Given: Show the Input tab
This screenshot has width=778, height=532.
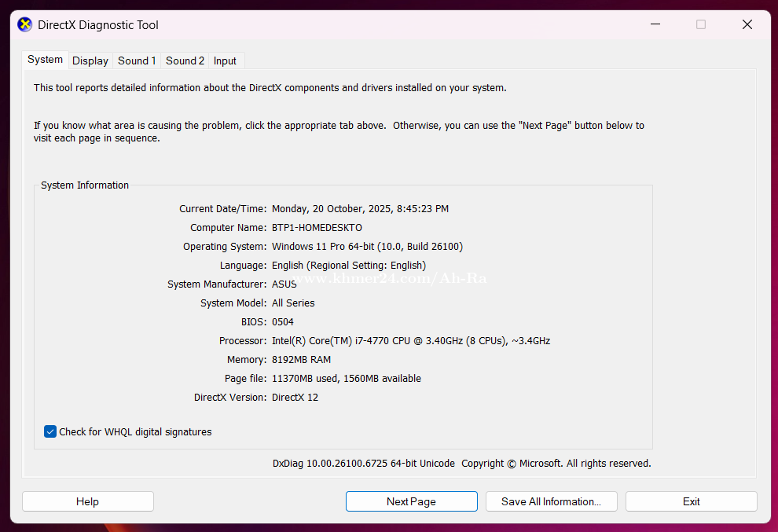Looking at the screenshot, I should tap(225, 61).
